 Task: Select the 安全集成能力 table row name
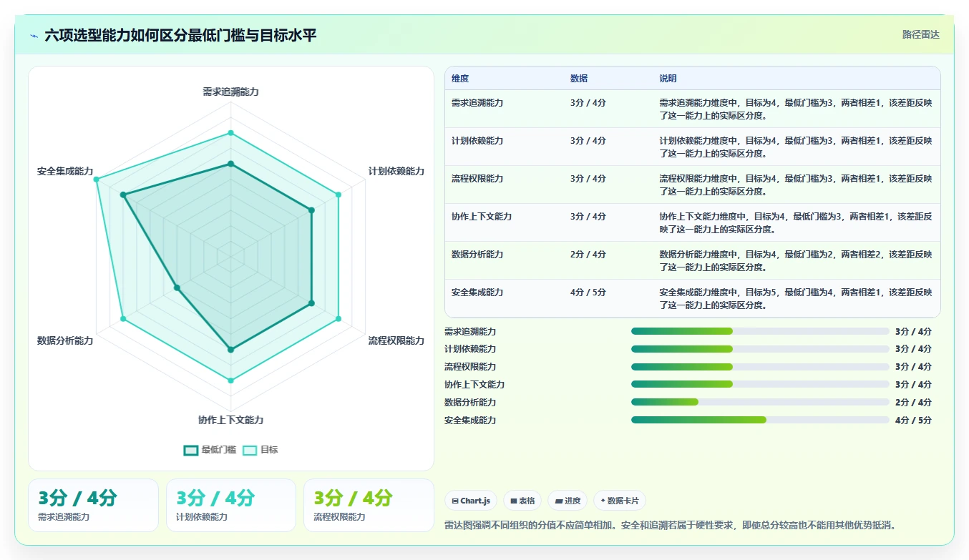(477, 293)
